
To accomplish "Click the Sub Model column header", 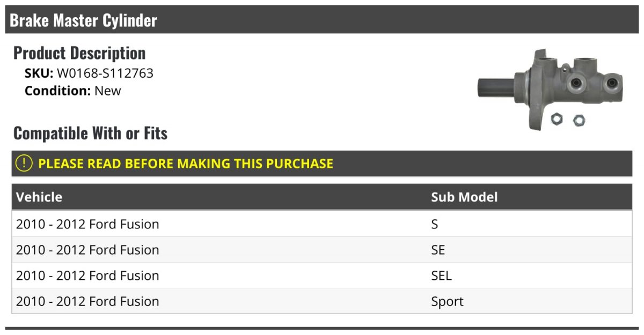I will pos(464,197).
